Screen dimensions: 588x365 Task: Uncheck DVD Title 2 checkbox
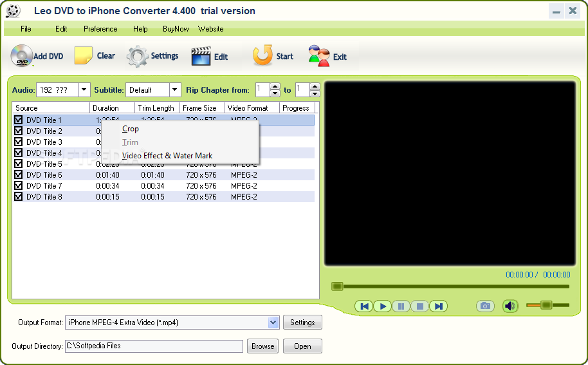[19, 131]
